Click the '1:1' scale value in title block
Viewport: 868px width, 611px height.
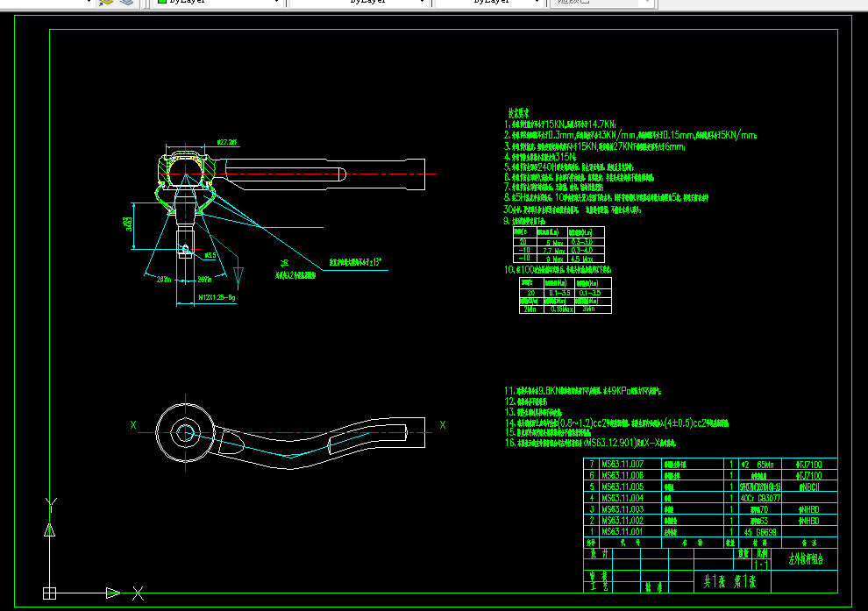point(761,565)
